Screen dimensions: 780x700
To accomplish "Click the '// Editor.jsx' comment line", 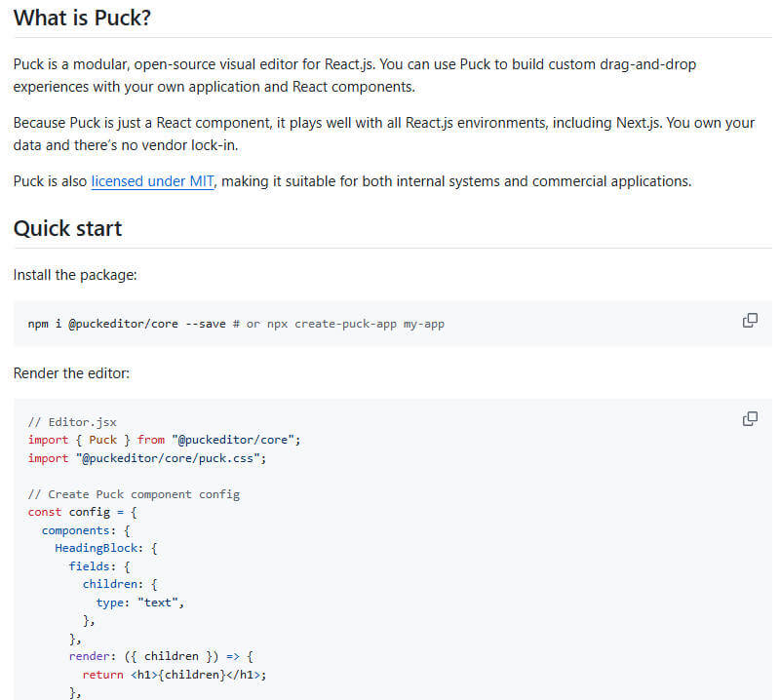I will pyautogui.click(x=72, y=422).
